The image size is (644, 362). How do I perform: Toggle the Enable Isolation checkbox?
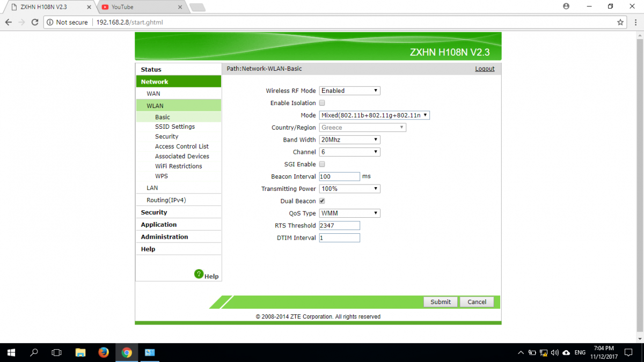pyautogui.click(x=322, y=103)
